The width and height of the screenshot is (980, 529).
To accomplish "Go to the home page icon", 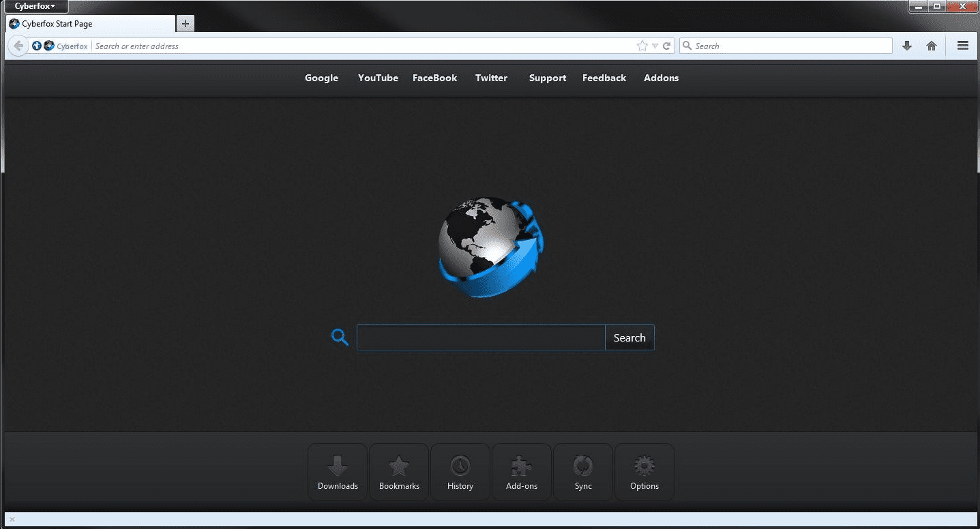I will click(932, 46).
